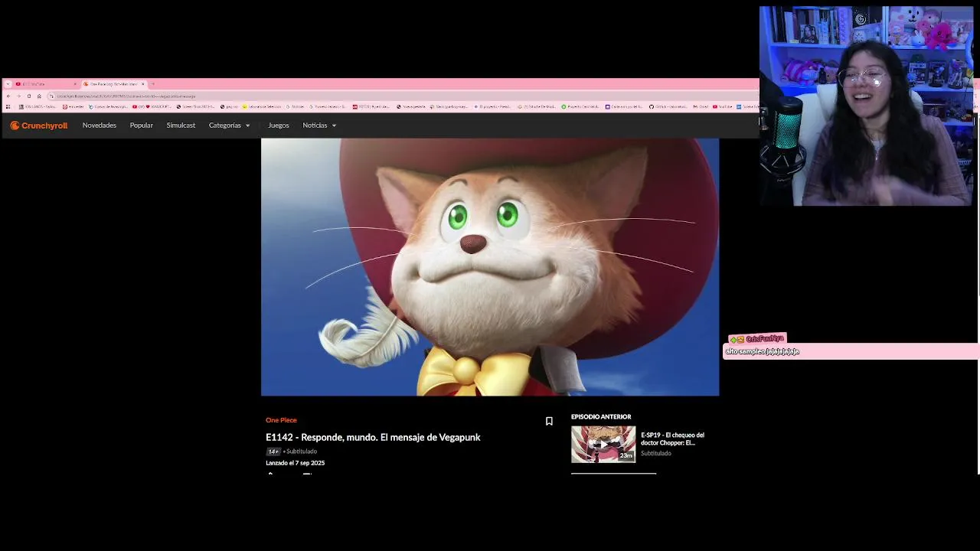
Task: Open the Gmail bookmark
Action: (x=701, y=106)
